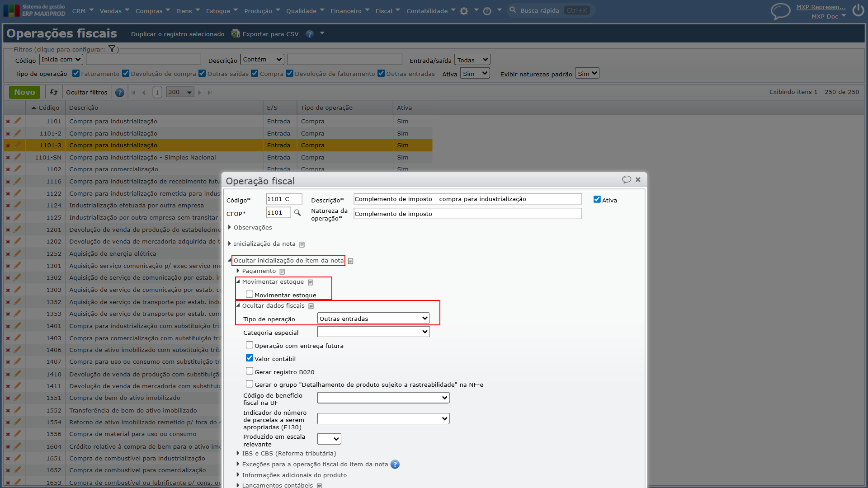This screenshot has width=868, height=488.
Task: Open the Vendas menu
Action: (114, 11)
